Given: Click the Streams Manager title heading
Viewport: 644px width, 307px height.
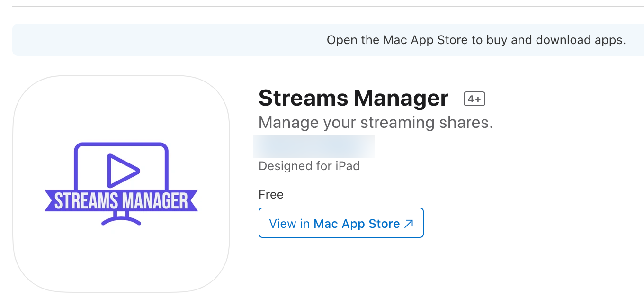Looking at the screenshot, I should [x=353, y=98].
